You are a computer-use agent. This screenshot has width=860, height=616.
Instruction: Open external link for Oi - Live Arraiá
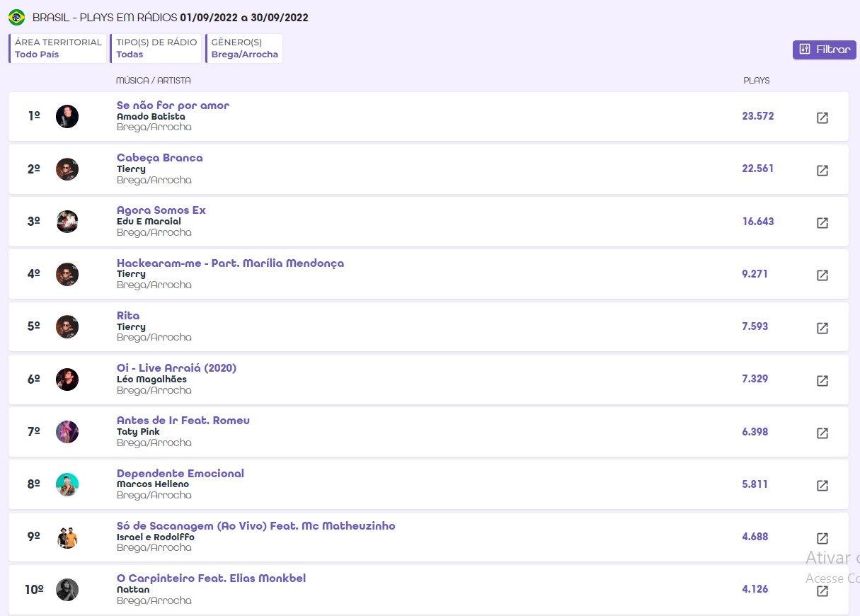click(x=822, y=380)
